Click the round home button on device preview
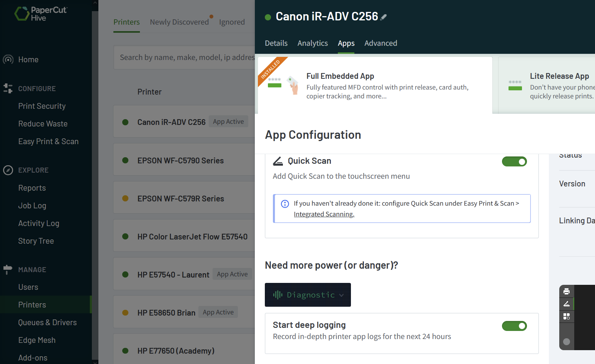Viewport: 595px width, 364px height. [567, 342]
